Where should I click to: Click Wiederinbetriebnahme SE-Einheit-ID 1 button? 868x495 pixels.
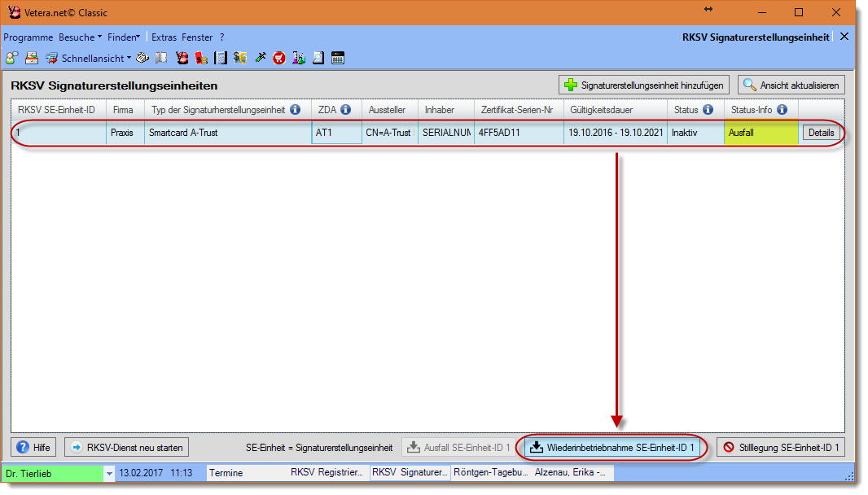(x=612, y=447)
